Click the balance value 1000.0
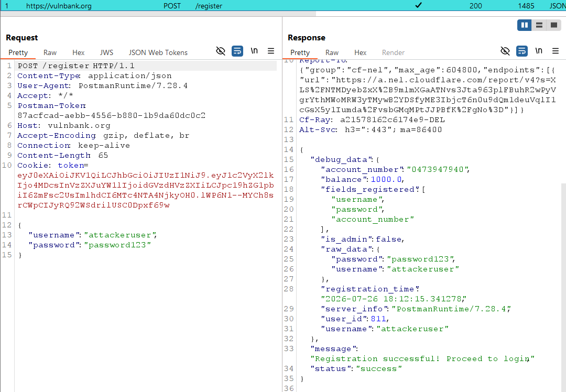566x392 pixels. [386, 179]
